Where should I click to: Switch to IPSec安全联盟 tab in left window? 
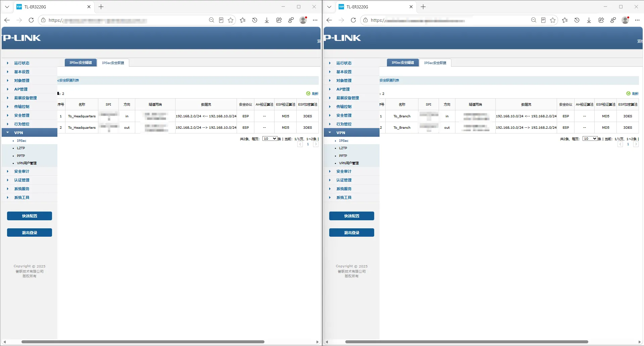click(113, 63)
